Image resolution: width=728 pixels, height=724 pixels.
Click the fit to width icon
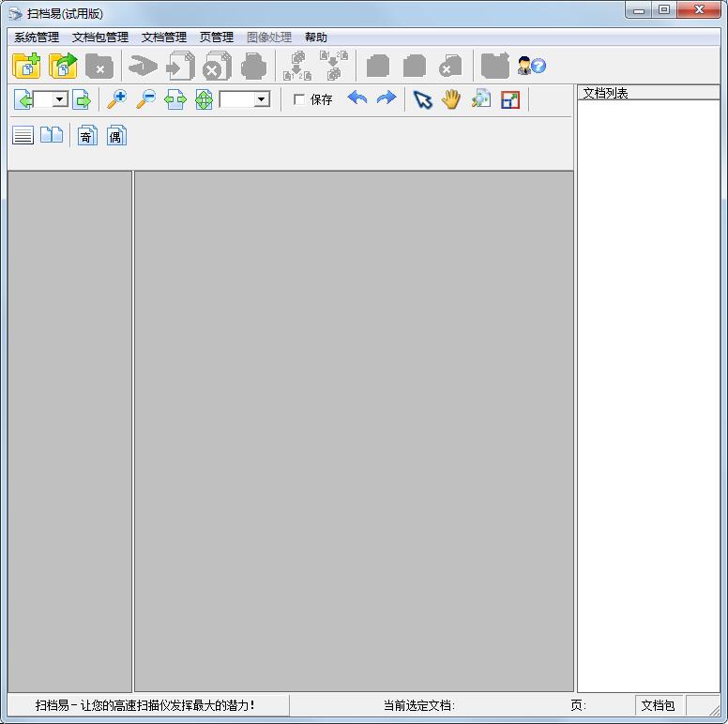click(175, 99)
